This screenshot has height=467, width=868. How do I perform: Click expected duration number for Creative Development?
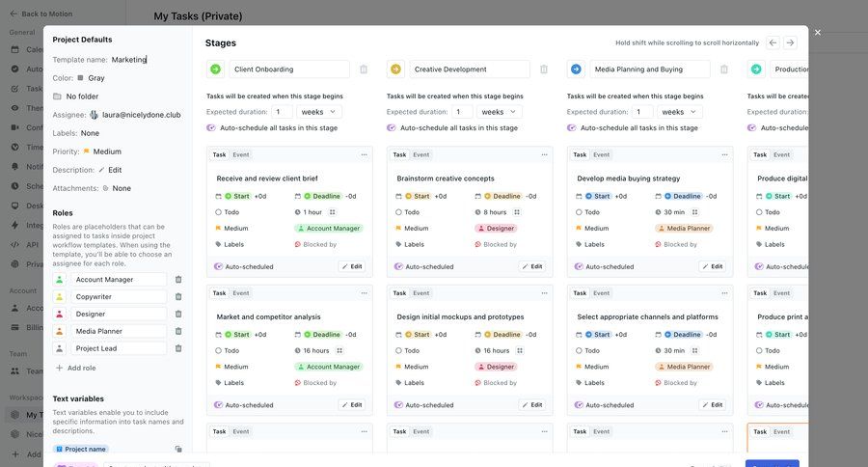pyautogui.click(x=462, y=112)
